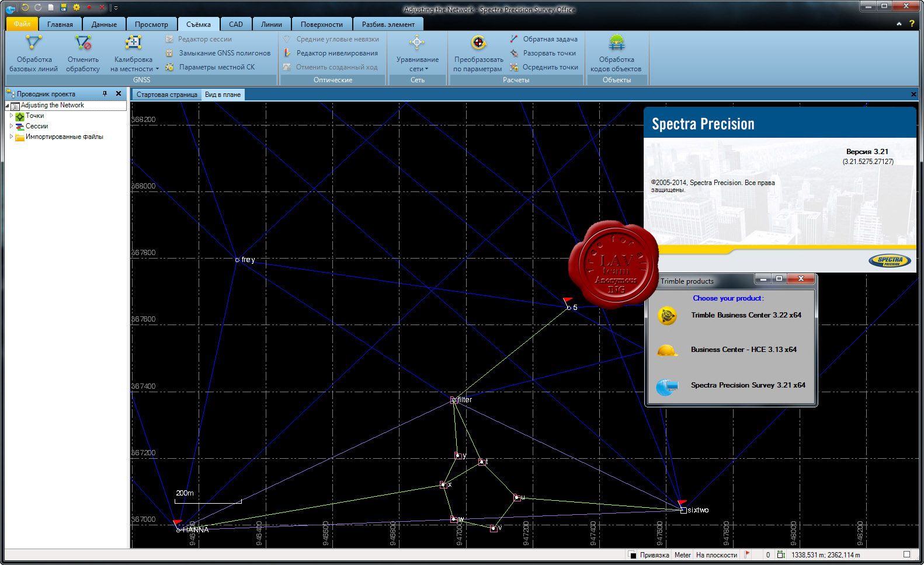Screen dimensions: 924x565
Task: Click Замыкание GNSS полигонов command
Action: tap(218, 53)
